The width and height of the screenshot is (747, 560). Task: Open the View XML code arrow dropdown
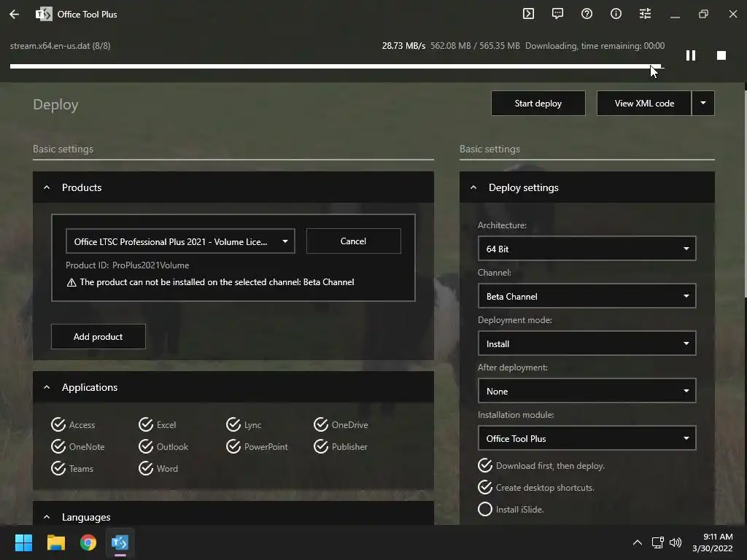pos(703,103)
